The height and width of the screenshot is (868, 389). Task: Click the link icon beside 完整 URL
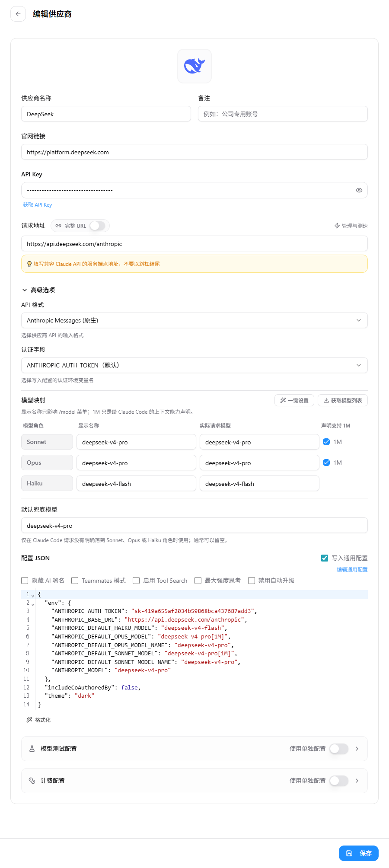(58, 226)
